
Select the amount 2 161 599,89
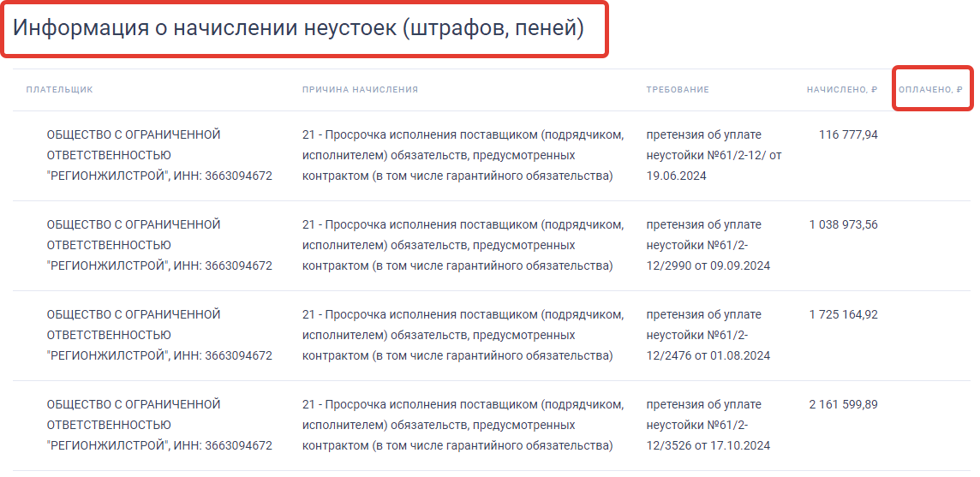point(844,404)
